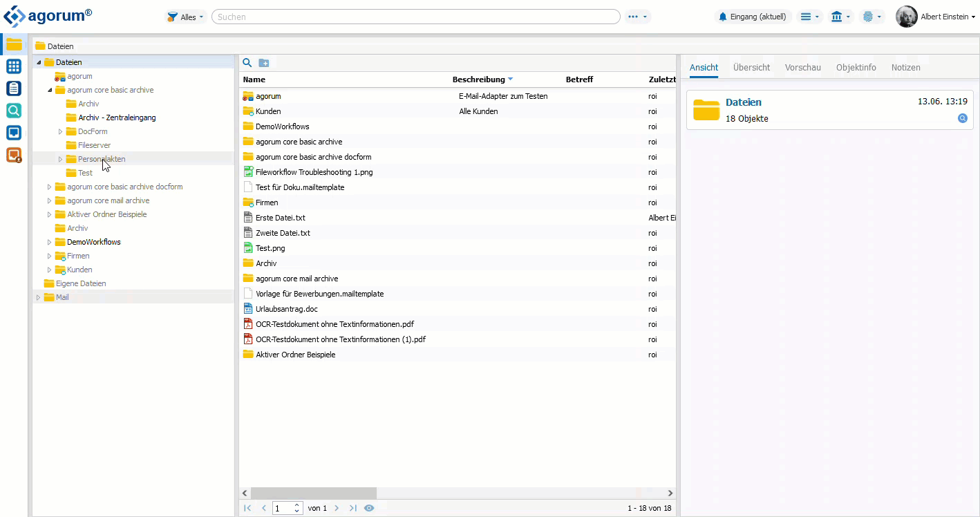Click the Dateien breadcrumb at top
Viewport: 980px width, 517px height.
tap(60, 46)
